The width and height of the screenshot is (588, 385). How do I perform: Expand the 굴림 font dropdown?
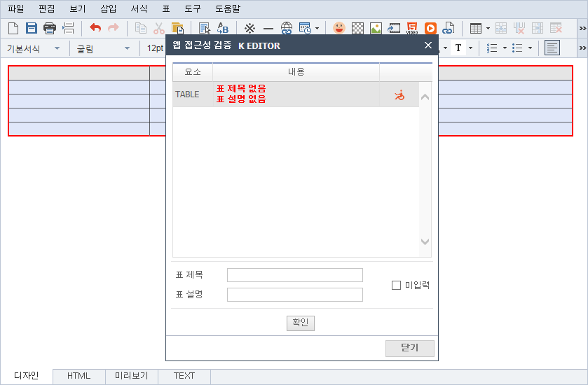[x=103, y=48]
